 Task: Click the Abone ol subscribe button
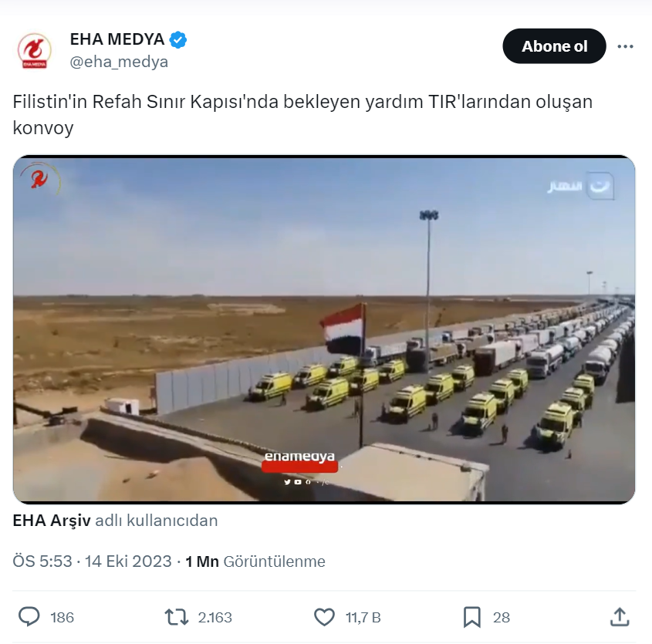tap(554, 46)
